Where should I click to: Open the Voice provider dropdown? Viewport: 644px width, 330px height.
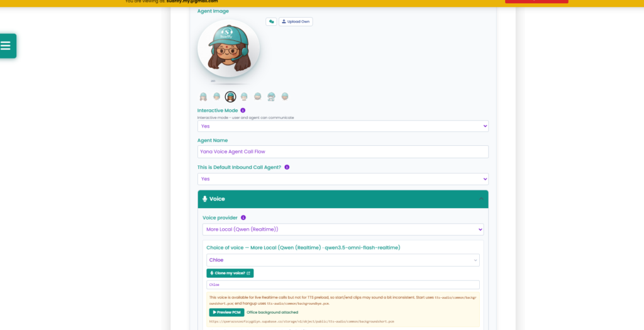[343, 229]
